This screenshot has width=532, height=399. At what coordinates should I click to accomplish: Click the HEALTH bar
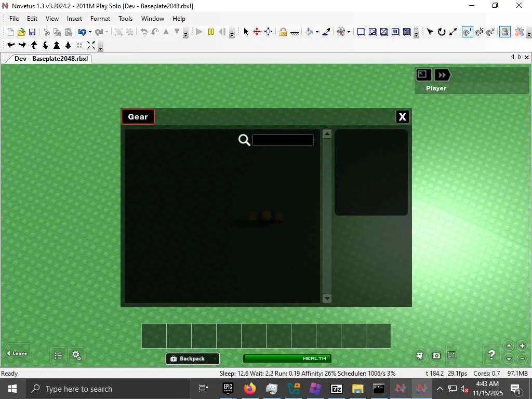[x=287, y=358]
